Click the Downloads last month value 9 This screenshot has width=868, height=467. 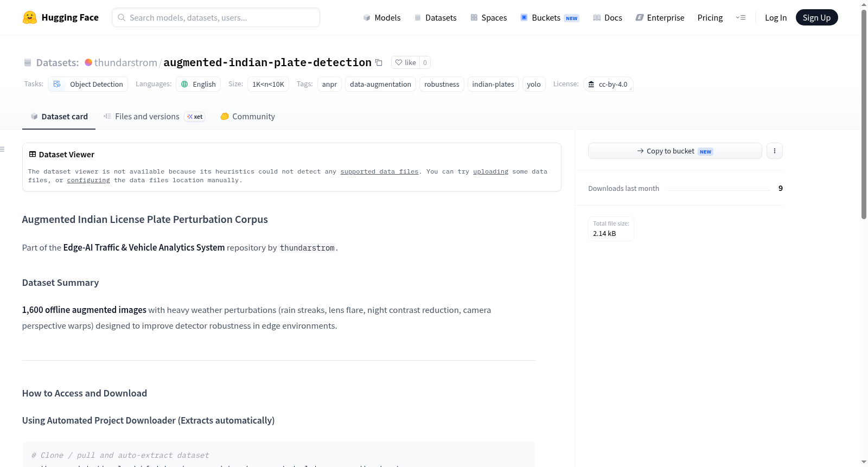pyautogui.click(x=781, y=188)
